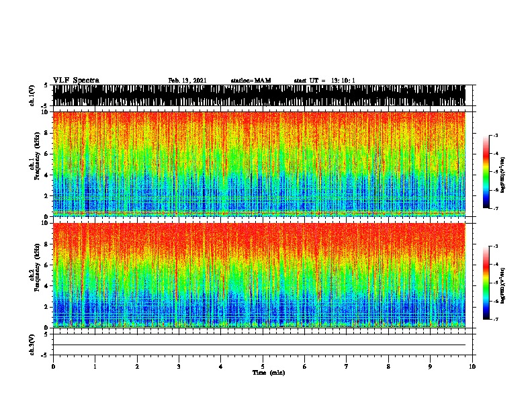Click the ch.1 spectrogram "2" kHz tick label
Viewport: 532px width, 411px height.
(x=47, y=195)
